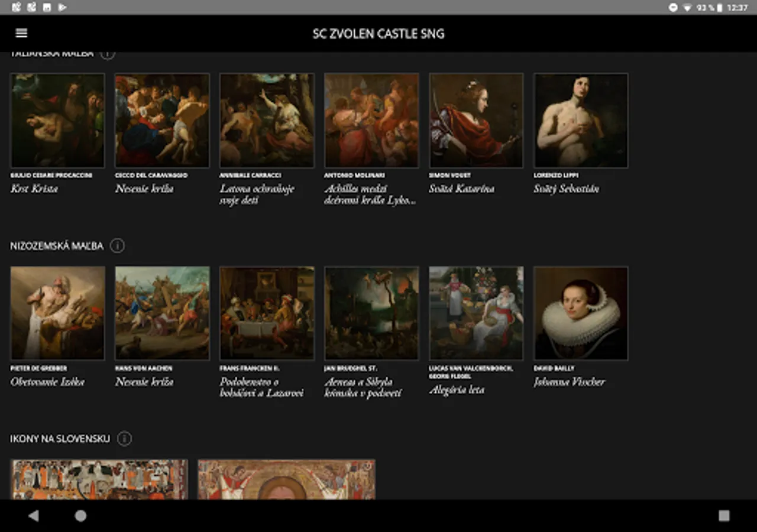Screen dimensions: 757x532
Task: Click the 'Ikony na Slovensku' section heading
Action: (x=60, y=439)
